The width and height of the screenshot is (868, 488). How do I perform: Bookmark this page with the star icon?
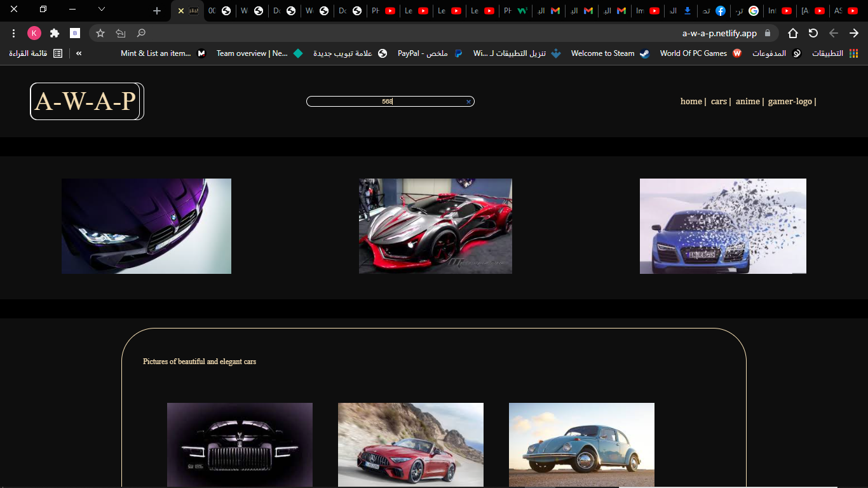point(100,33)
